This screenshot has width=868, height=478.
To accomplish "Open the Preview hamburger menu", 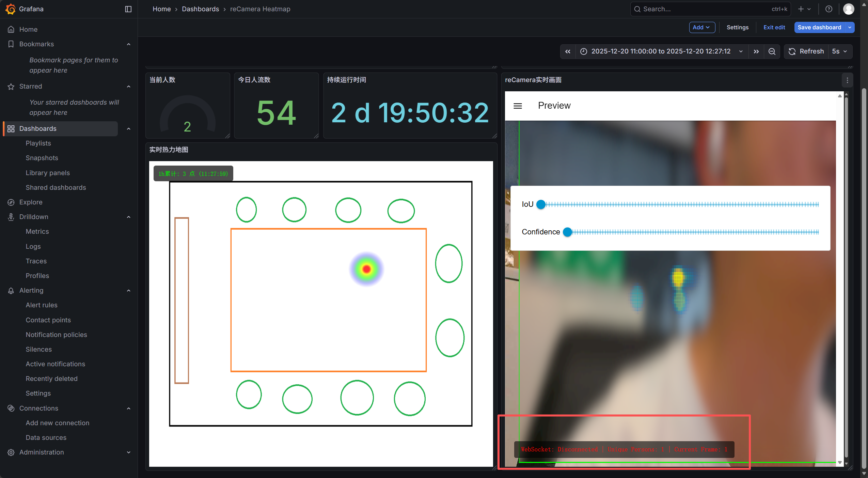I will 518,106.
